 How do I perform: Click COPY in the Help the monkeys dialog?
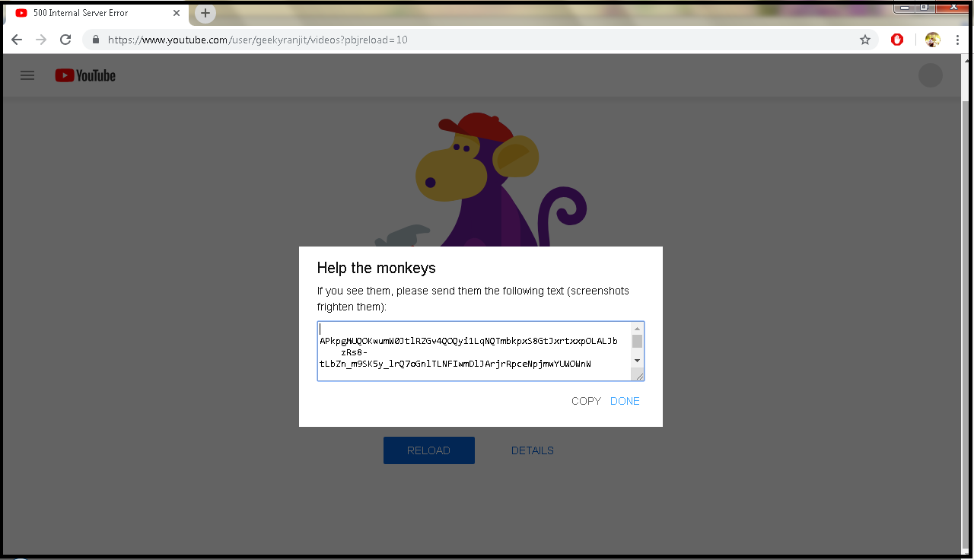coord(586,401)
